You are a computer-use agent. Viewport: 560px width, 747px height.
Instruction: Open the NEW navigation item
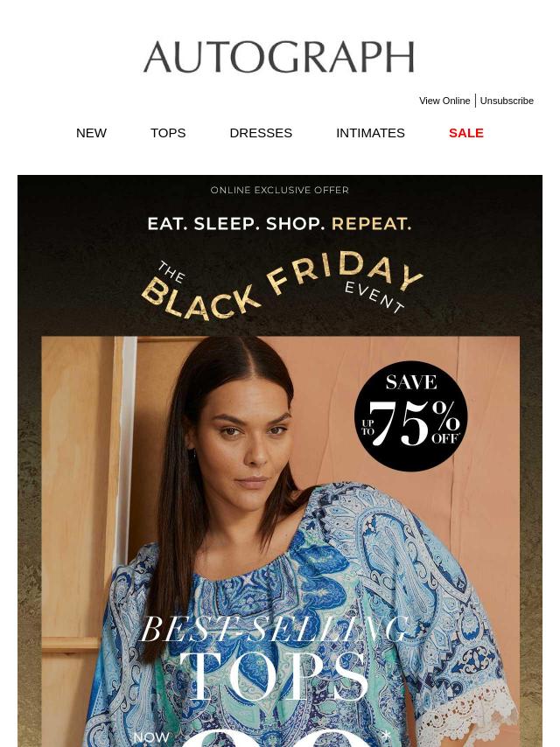[x=92, y=133]
